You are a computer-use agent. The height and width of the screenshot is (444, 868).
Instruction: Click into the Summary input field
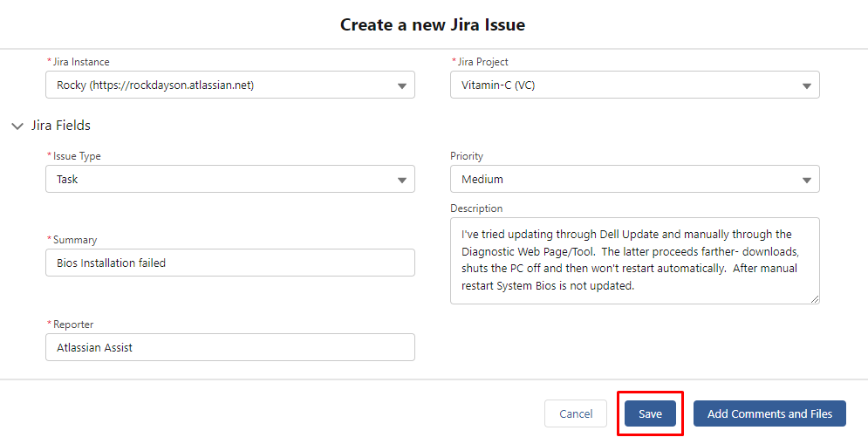pyautogui.click(x=230, y=263)
